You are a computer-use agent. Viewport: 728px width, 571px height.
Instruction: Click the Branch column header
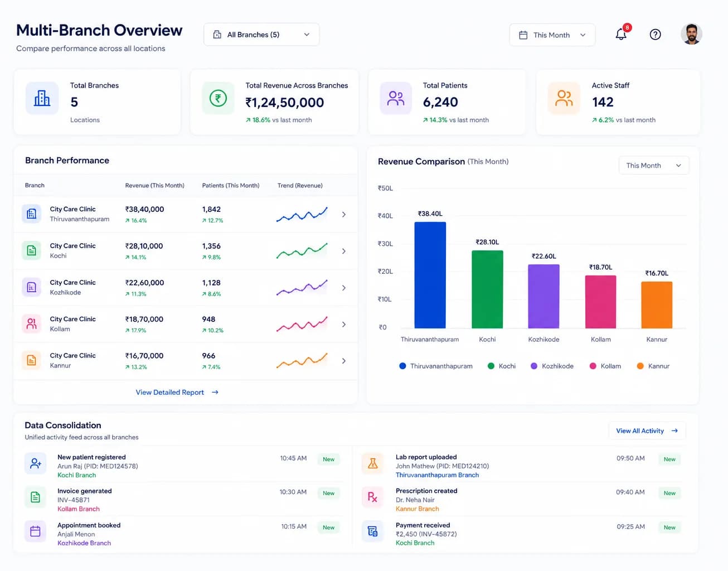[35, 185]
